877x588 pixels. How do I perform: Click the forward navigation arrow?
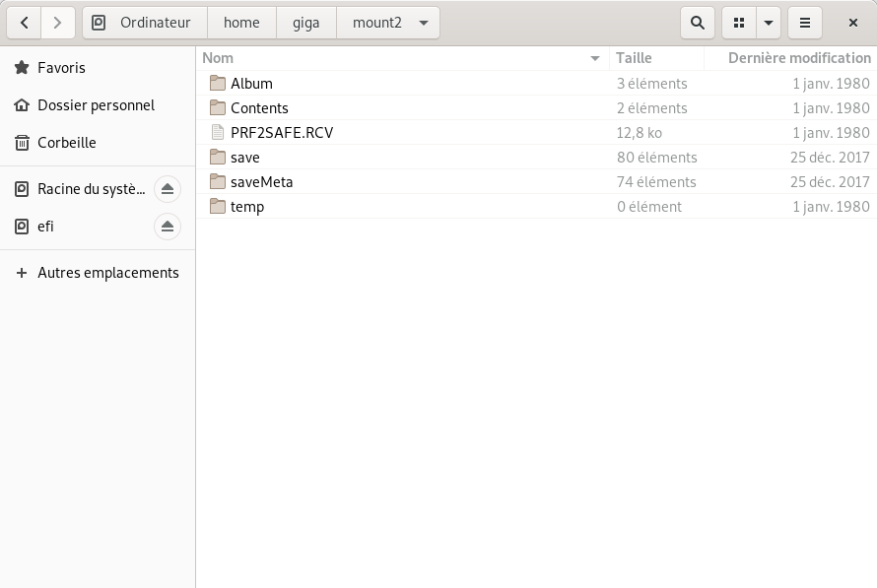(x=58, y=23)
